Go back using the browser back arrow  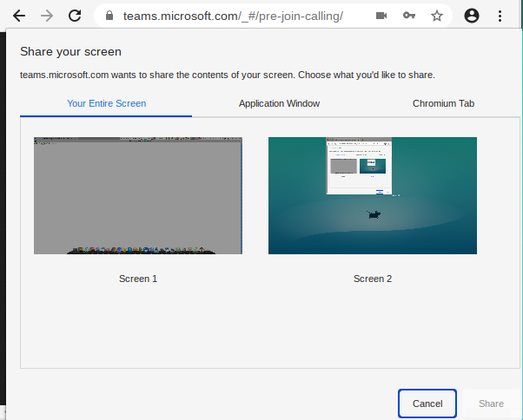click(x=19, y=16)
